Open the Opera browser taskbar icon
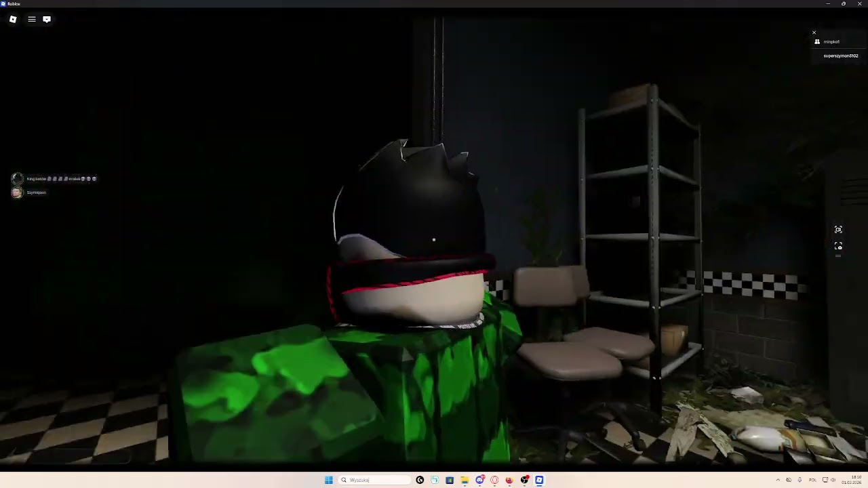868x488 pixels. point(494,480)
